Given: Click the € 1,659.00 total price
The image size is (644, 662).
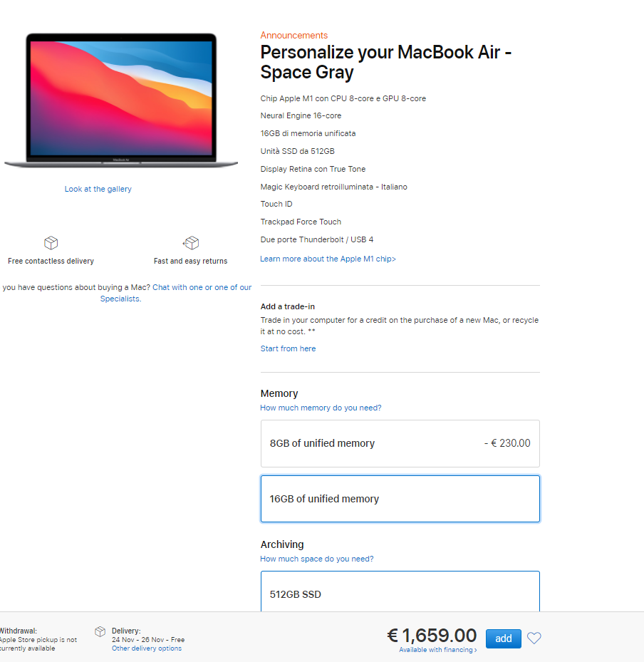Looking at the screenshot, I should click(432, 635).
